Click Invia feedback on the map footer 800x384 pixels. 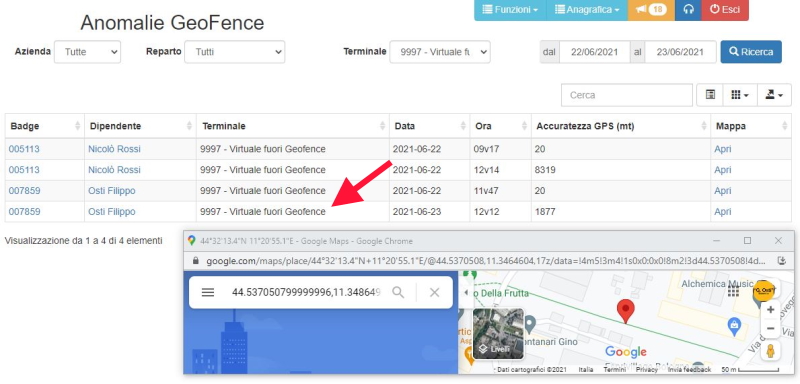pyautogui.click(x=689, y=369)
